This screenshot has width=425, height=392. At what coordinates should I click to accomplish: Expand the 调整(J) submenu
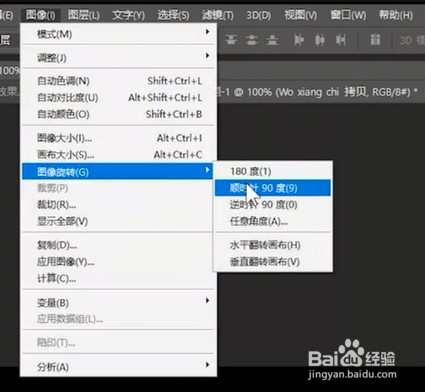coord(119,58)
